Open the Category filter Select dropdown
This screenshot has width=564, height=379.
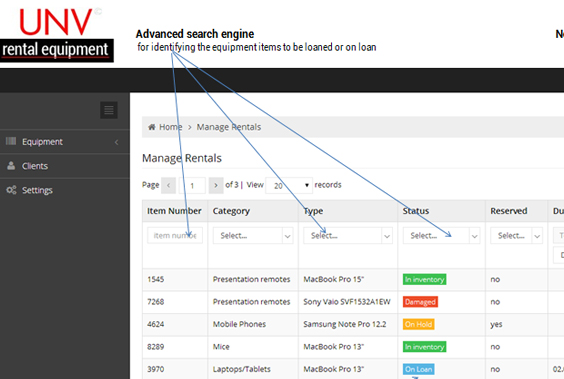253,236
